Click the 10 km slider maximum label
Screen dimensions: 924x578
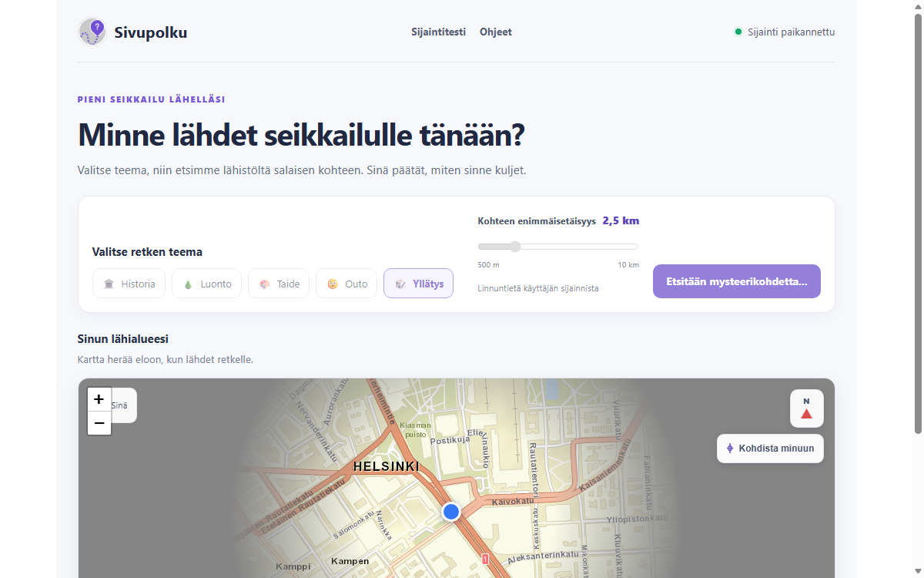tap(628, 265)
